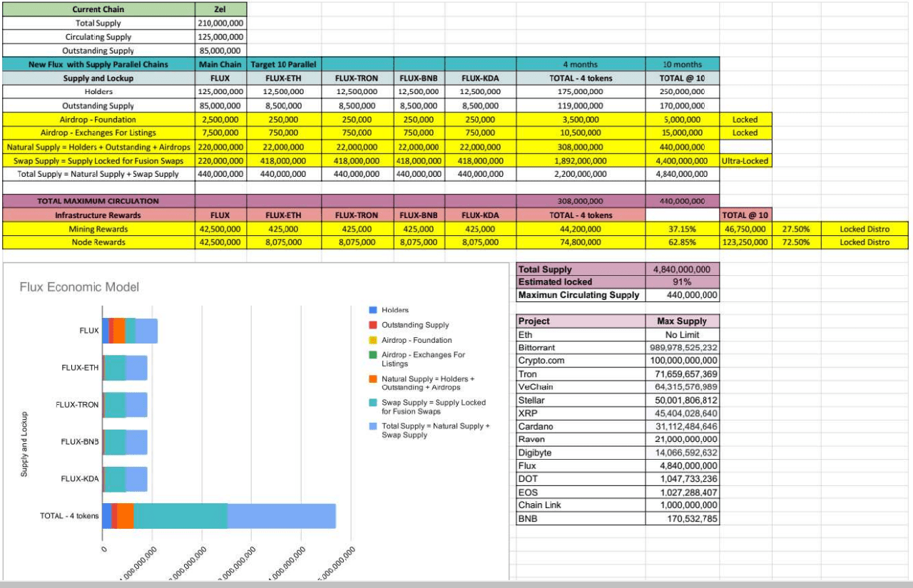This screenshot has width=913, height=588.
Task: Click the blue Holders legend swatch
Action: (x=372, y=310)
